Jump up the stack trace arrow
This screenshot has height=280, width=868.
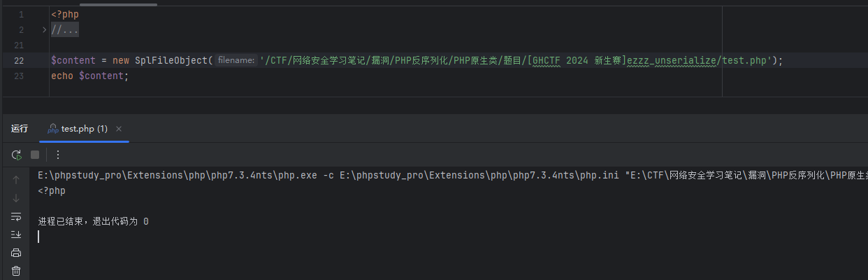tap(16, 180)
